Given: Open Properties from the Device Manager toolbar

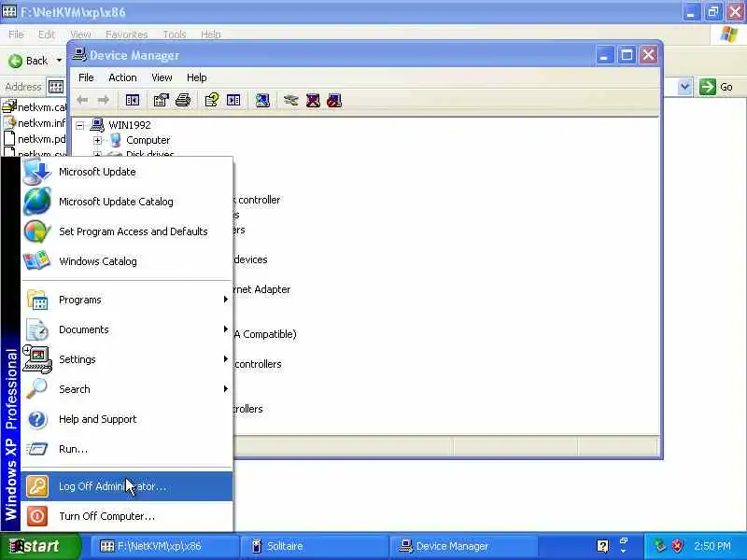Looking at the screenshot, I should tap(161, 100).
